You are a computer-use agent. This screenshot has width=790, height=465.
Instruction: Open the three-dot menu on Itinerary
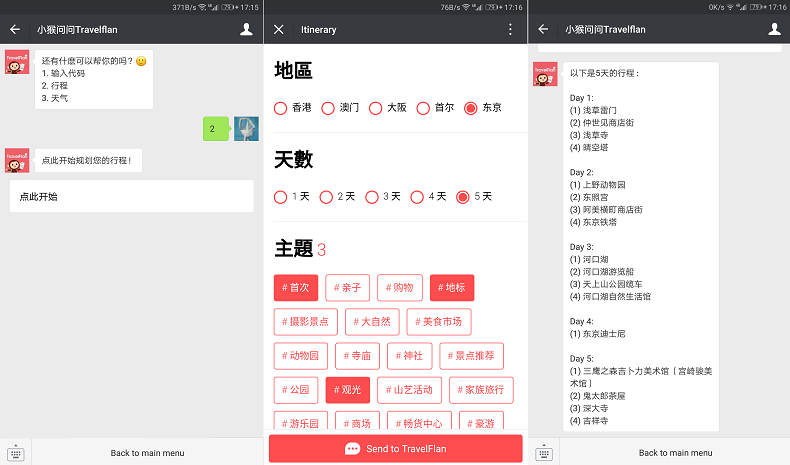point(510,30)
